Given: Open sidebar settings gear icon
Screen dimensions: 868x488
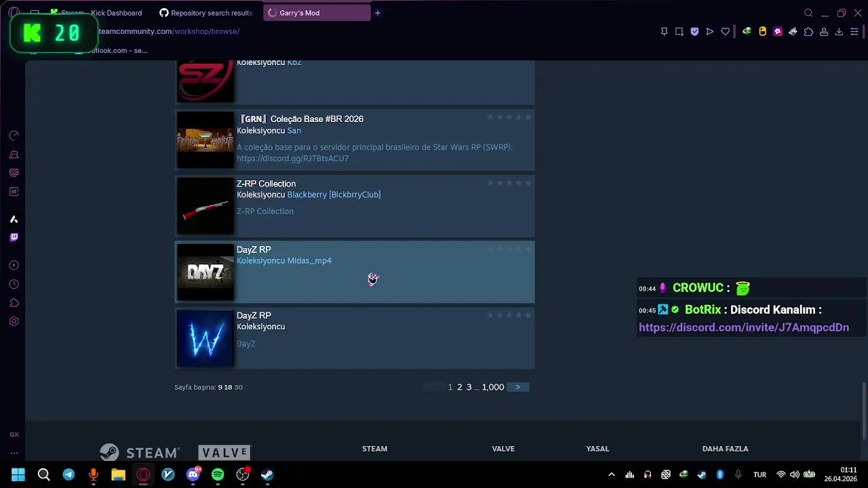Looking at the screenshot, I should (14, 321).
